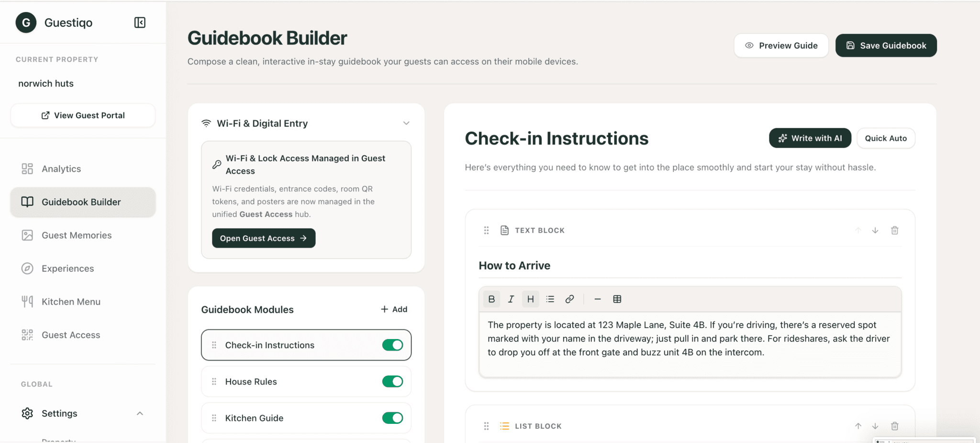Add a new guidebook module
Viewport: 980px width, 443px height.
coord(394,309)
